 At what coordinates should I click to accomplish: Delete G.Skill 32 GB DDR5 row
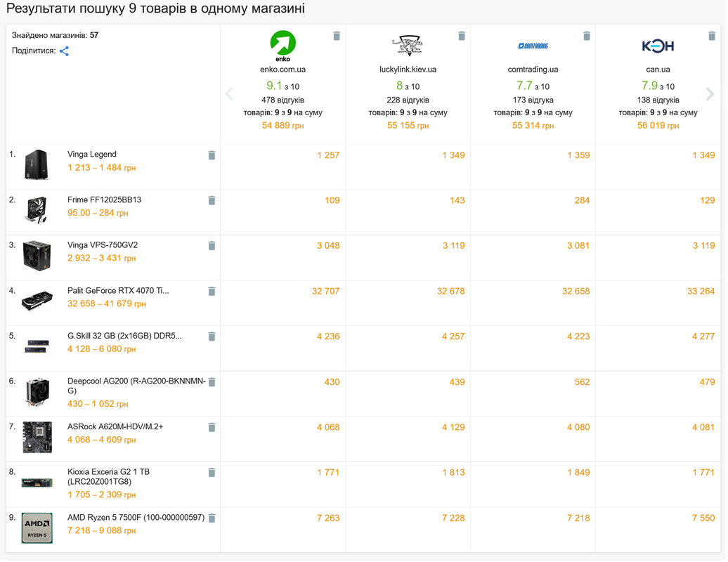pyautogui.click(x=212, y=336)
